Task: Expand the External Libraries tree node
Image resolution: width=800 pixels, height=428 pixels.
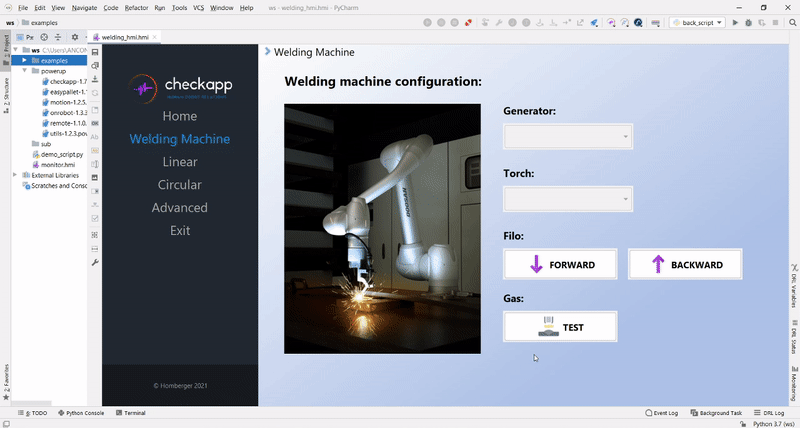Action: tap(15, 175)
